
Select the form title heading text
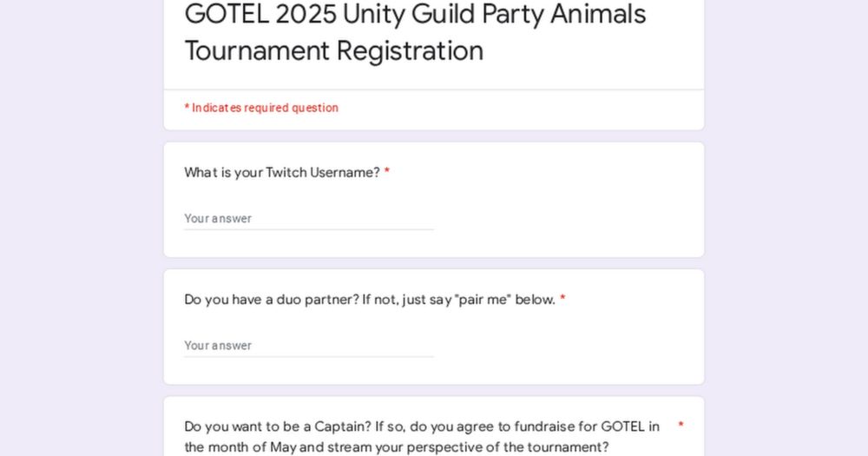point(415,32)
